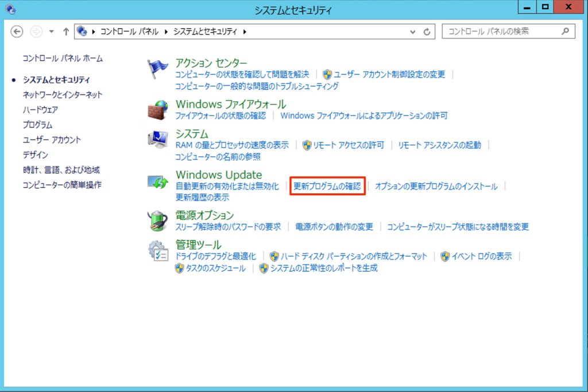Click コンピューターがスリープ状態になる時間を変更
588x392 pixels.
coord(458,226)
